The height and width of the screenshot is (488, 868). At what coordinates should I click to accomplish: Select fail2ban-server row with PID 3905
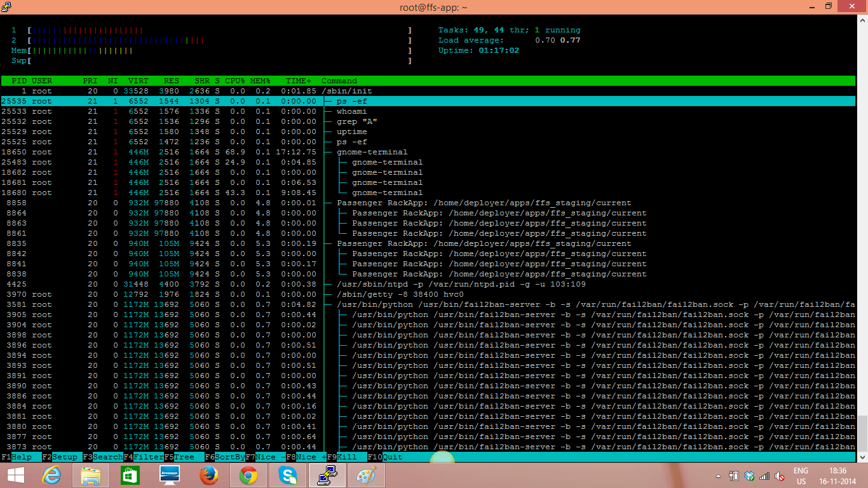428,315
